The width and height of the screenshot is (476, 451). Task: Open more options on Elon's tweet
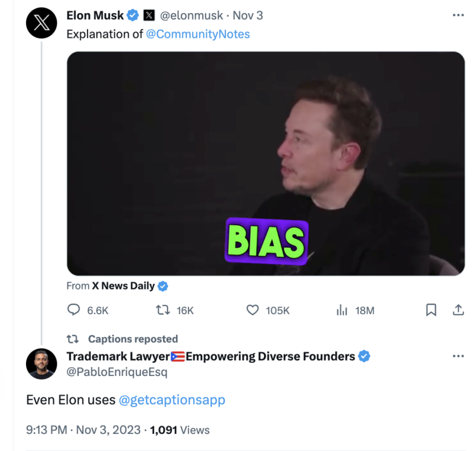pyautogui.click(x=458, y=16)
